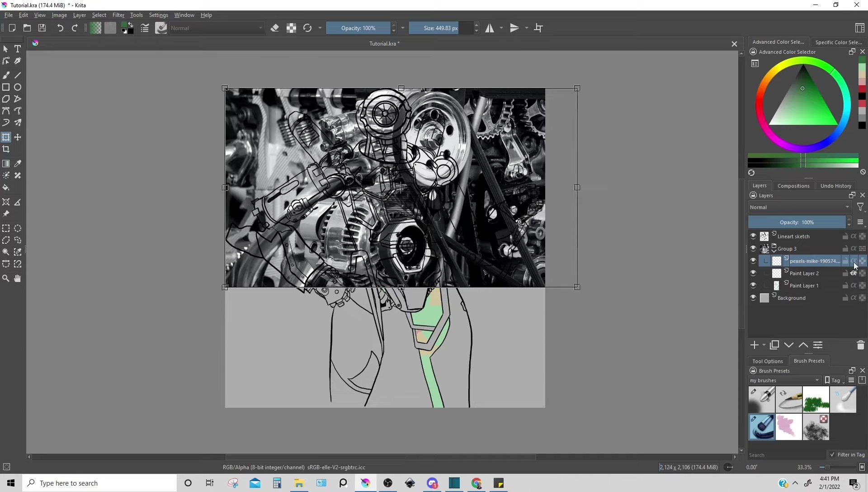Select the green bristle brush preset
Screen dimensions: 868x492
pos(816,399)
